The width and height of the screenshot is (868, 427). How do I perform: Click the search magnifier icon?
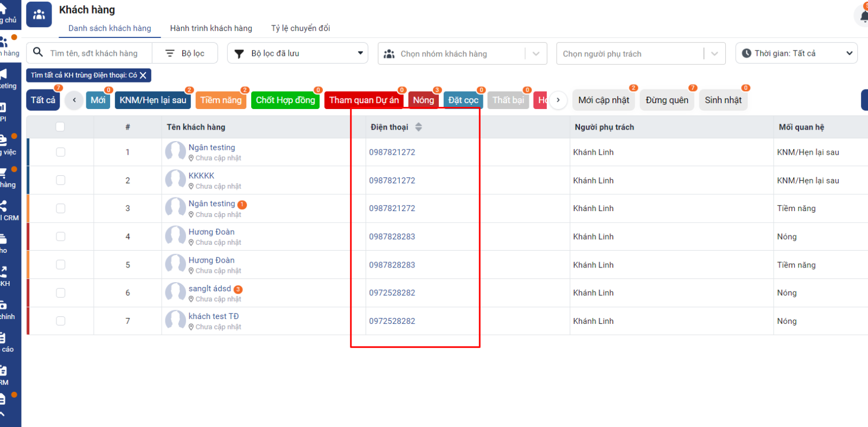point(38,53)
